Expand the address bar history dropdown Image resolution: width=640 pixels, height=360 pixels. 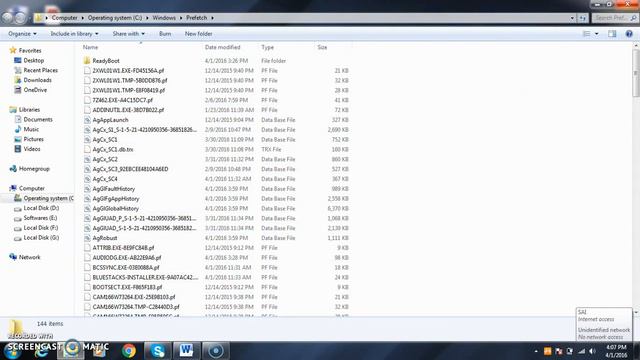(572, 18)
